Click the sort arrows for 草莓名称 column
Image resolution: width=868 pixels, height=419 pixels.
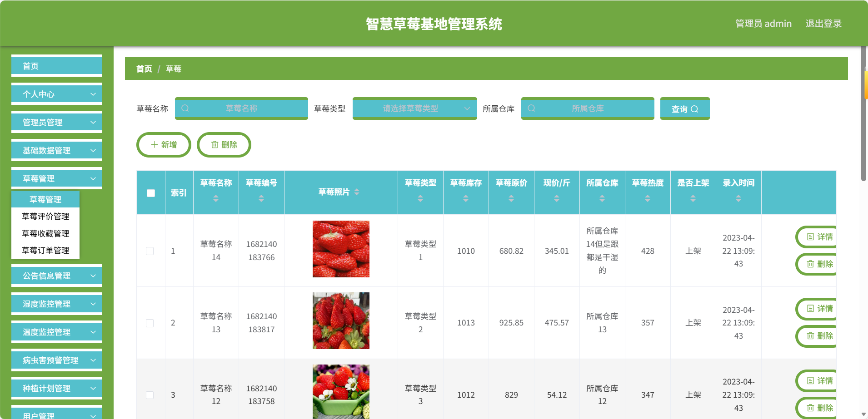coord(216,198)
